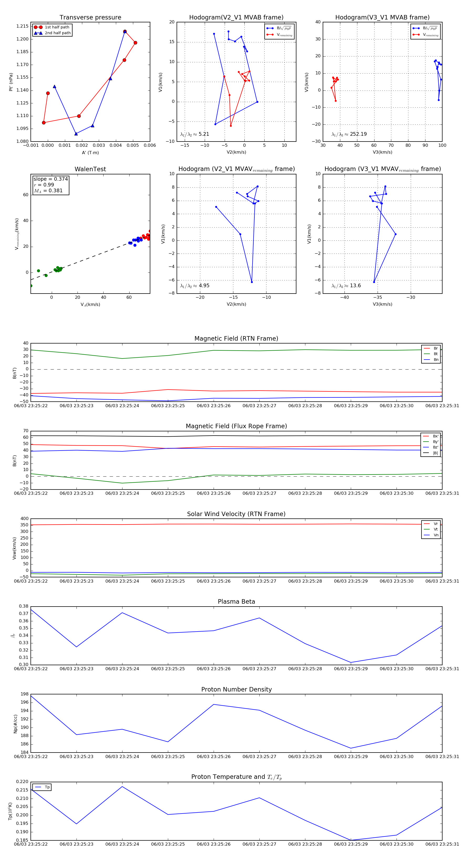Select the λ1/λ3 ≈ 13.6 annotation
This screenshot has width=473, height=868.
tap(346, 286)
